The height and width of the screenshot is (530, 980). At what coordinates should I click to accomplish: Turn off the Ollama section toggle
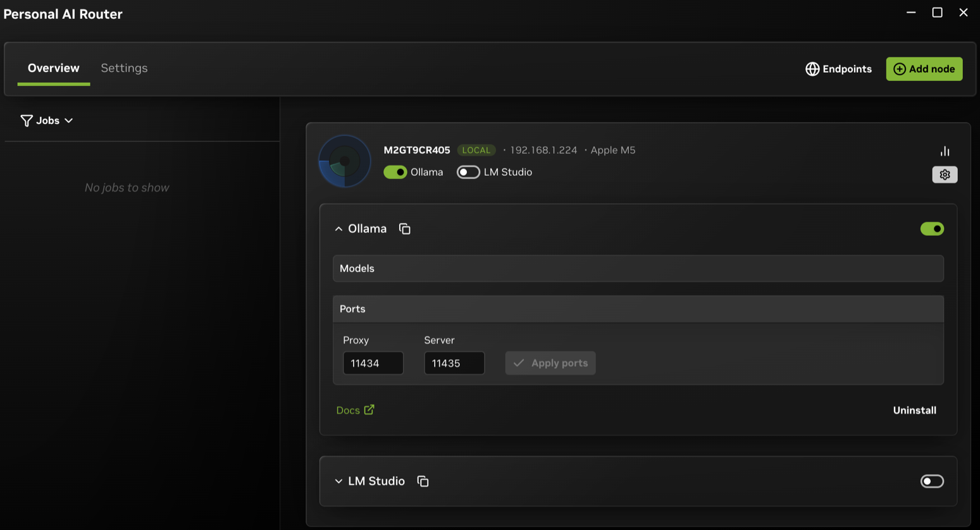932,229
